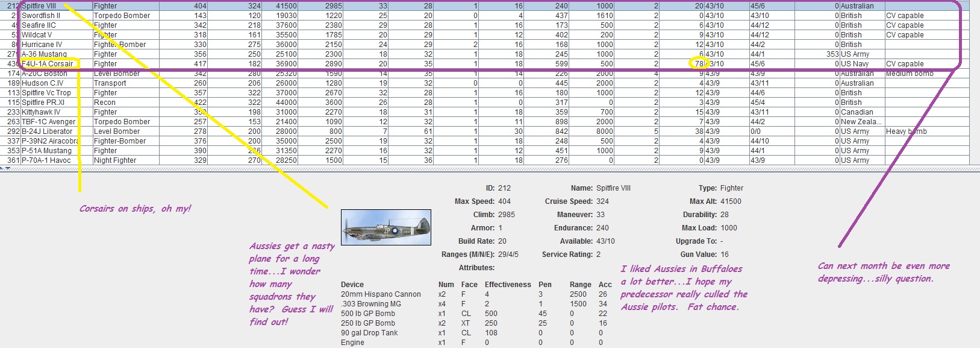This screenshot has height=348, width=980.
Task: Click the Device column header
Action: coord(352,285)
